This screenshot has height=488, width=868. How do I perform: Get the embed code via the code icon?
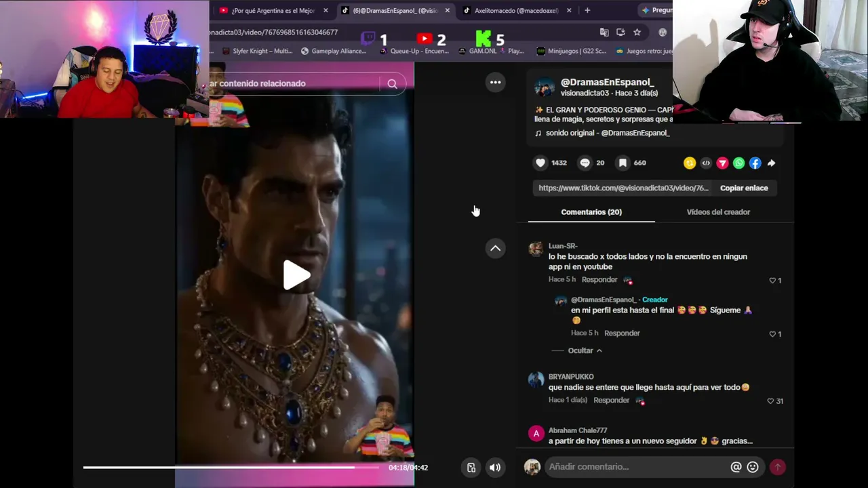click(x=706, y=163)
